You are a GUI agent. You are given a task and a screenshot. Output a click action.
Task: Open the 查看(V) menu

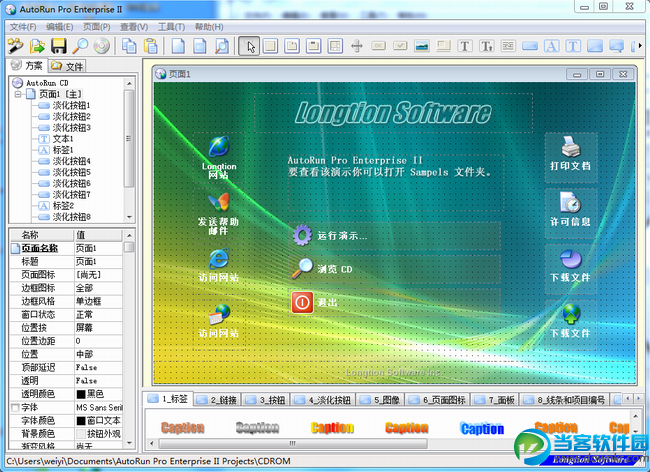coord(134,27)
